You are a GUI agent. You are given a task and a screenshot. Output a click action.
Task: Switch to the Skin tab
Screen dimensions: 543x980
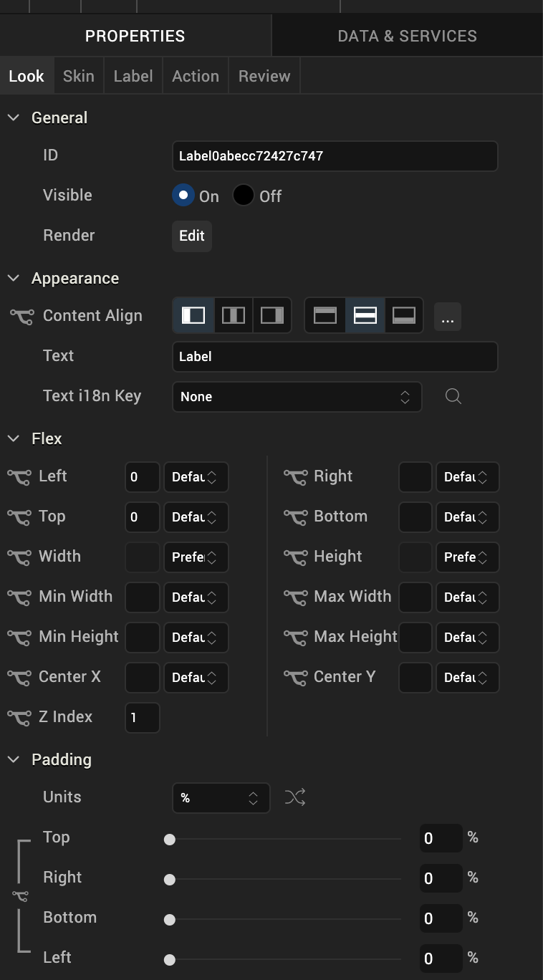pos(79,76)
